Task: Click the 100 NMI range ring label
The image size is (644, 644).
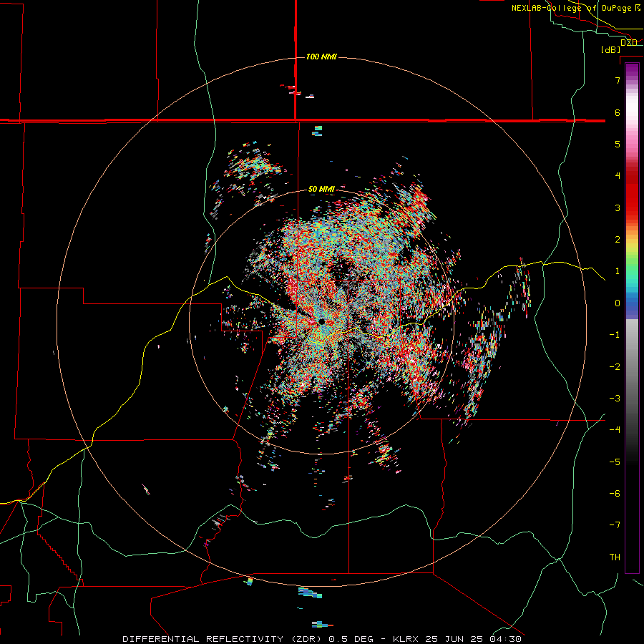Action: (x=321, y=57)
